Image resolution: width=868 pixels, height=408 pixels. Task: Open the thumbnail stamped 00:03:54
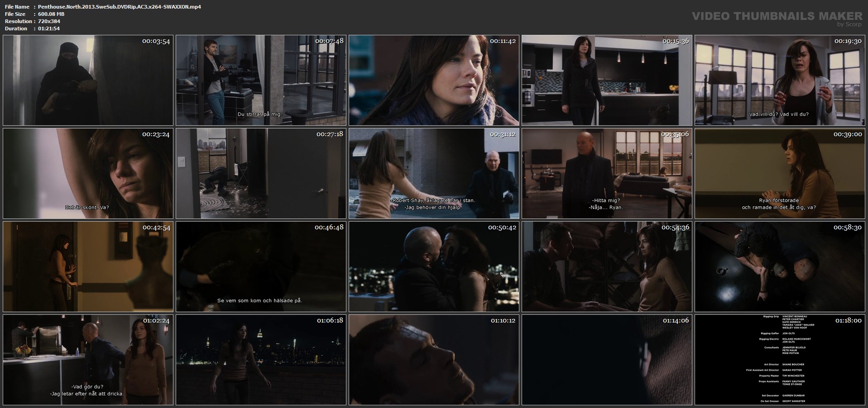[x=88, y=80]
